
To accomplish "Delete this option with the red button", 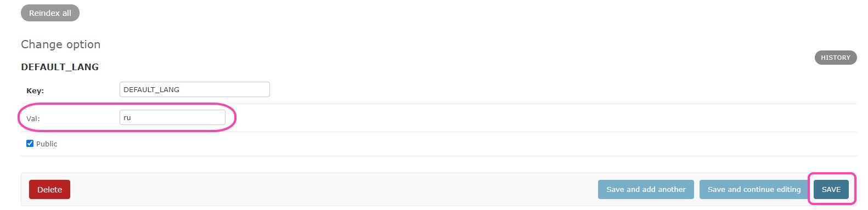I will (x=49, y=189).
